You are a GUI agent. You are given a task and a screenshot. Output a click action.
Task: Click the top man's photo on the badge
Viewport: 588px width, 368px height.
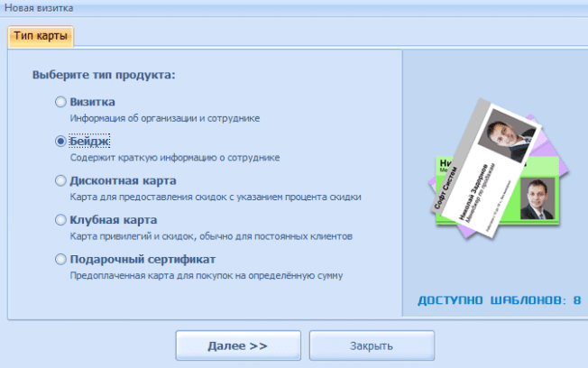click(502, 136)
